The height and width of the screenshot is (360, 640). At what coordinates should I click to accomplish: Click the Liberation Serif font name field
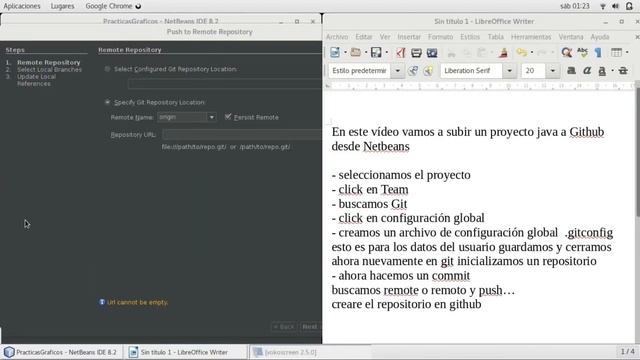pos(472,71)
